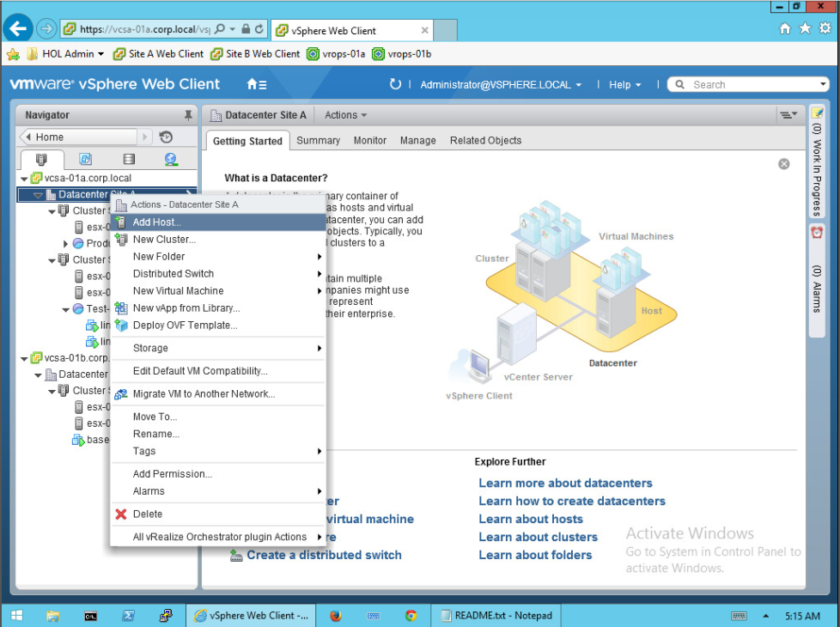Open the Work In Progress sidebar panel
Viewport: 840px width, 627px height.
817,163
